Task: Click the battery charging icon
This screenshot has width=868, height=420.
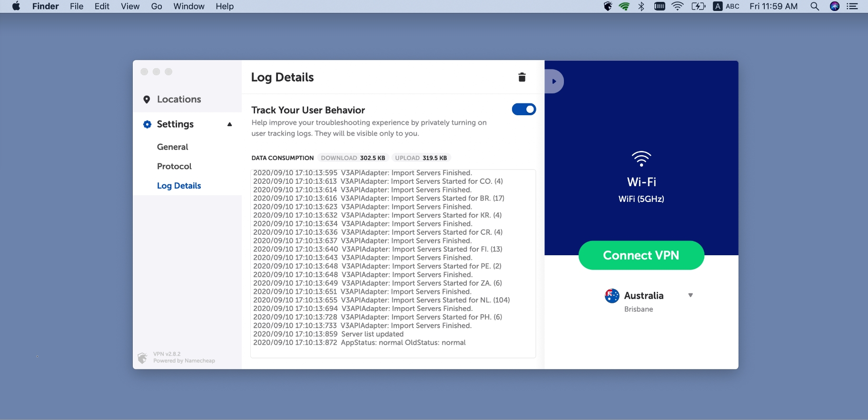Action: [x=698, y=6]
